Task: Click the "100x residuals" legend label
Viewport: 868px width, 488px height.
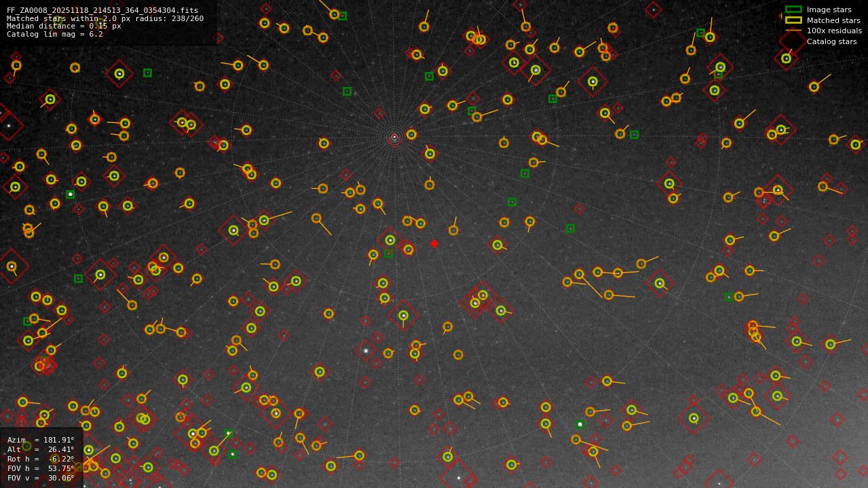Action: 834,31
